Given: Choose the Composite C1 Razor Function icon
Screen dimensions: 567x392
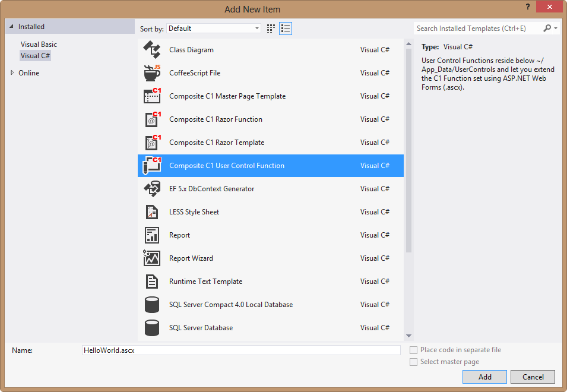Looking at the screenshot, I should point(152,119).
